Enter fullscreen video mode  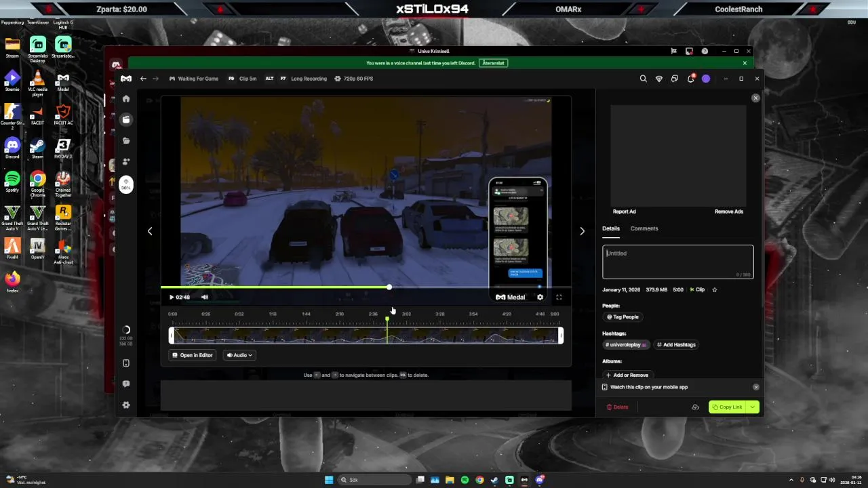pos(559,297)
